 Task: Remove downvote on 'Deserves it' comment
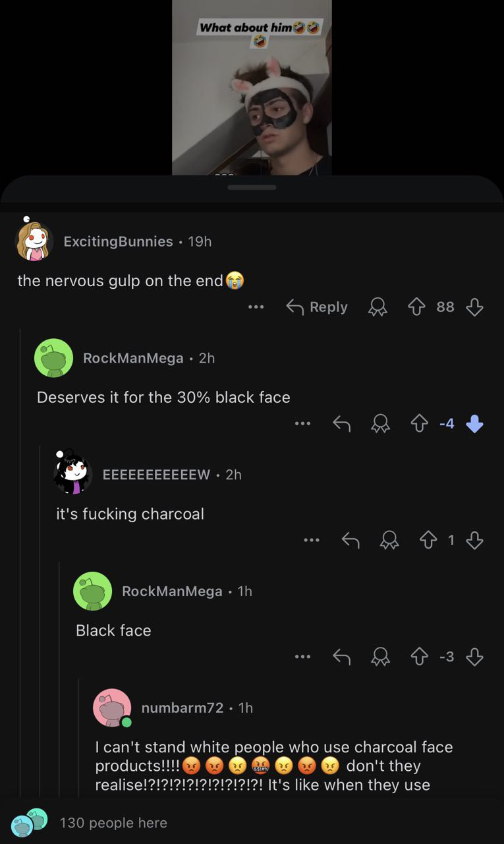coord(474,424)
